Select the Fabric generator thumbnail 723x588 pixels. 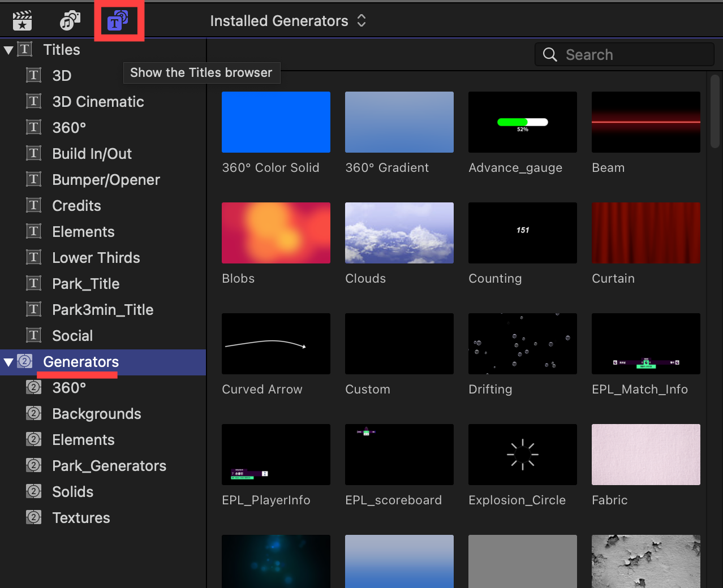646,455
